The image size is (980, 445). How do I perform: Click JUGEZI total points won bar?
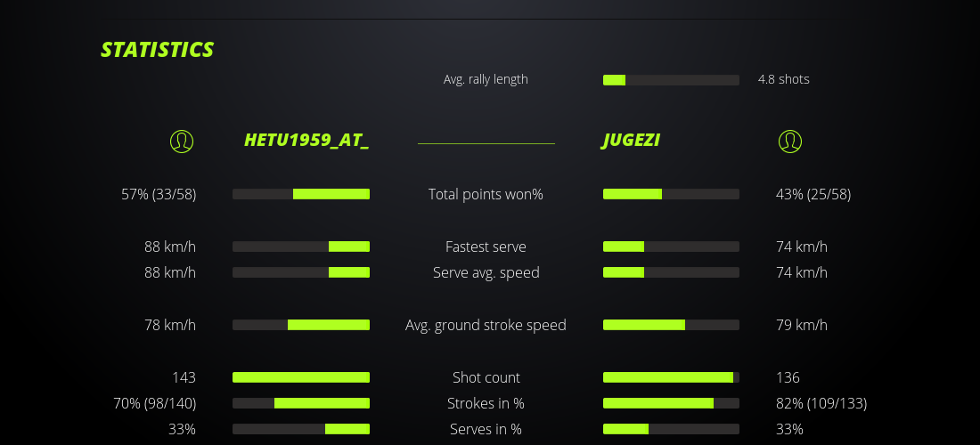(671, 194)
